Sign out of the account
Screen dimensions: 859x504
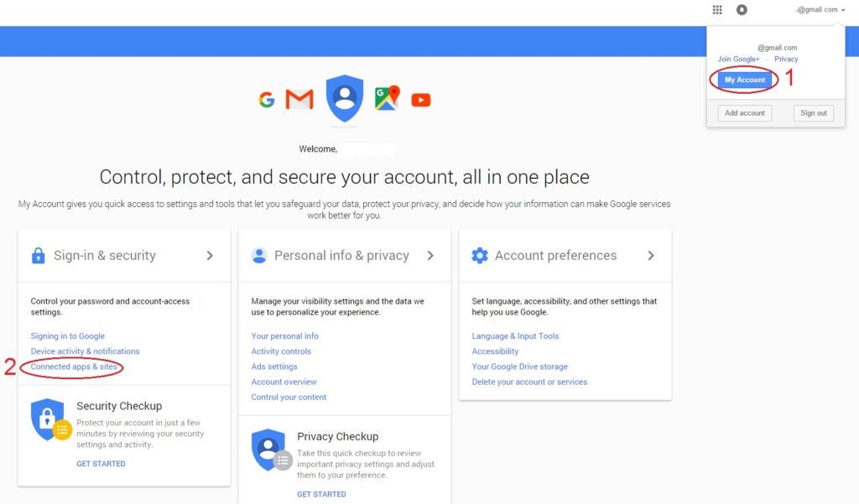(x=813, y=112)
